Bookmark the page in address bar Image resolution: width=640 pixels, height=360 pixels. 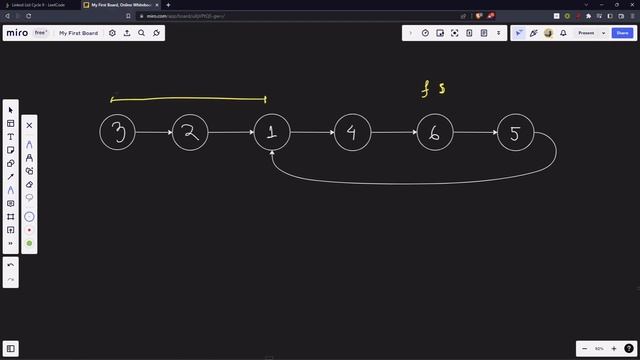(128, 16)
